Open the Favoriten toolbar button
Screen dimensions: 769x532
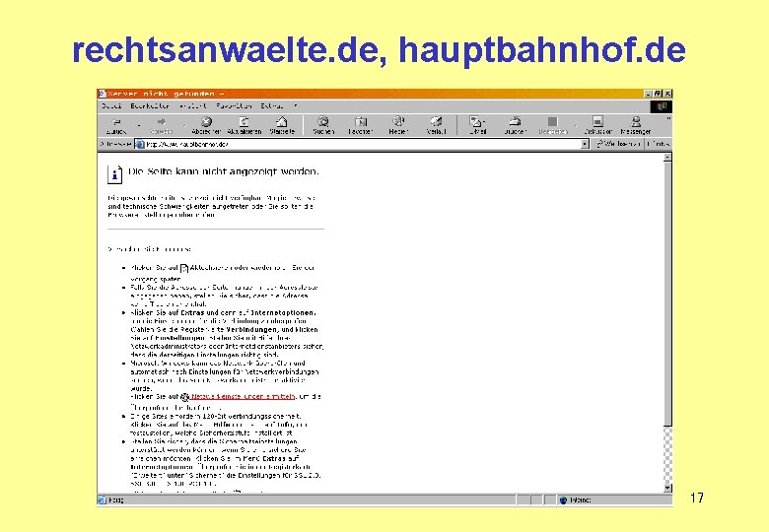[361, 125]
